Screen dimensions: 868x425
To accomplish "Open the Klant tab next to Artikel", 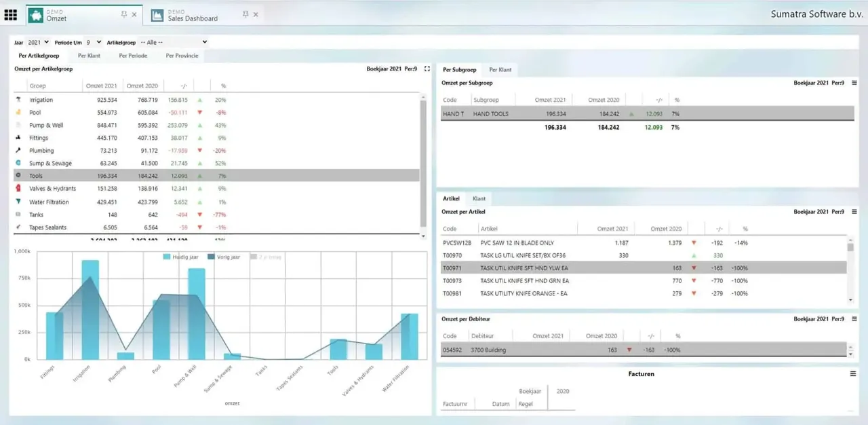I will (479, 198).
